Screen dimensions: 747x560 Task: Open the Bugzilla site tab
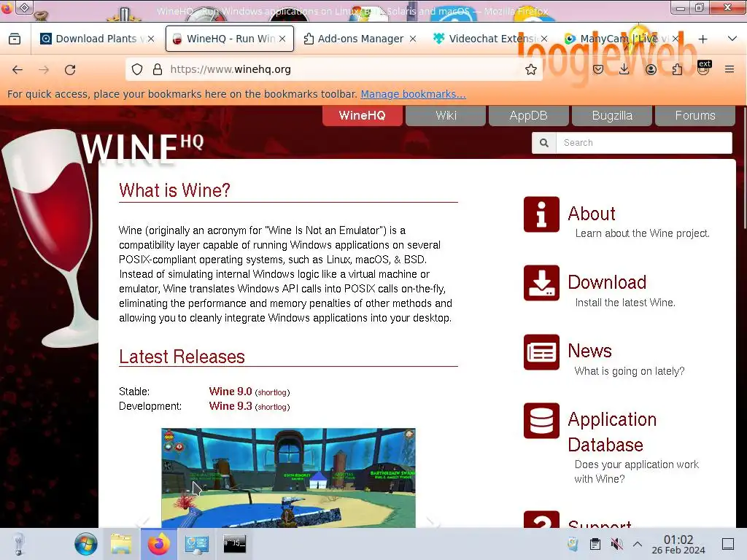(x=612, y=116)
